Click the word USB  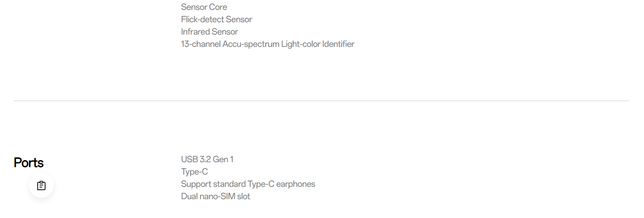click(189, 159)
